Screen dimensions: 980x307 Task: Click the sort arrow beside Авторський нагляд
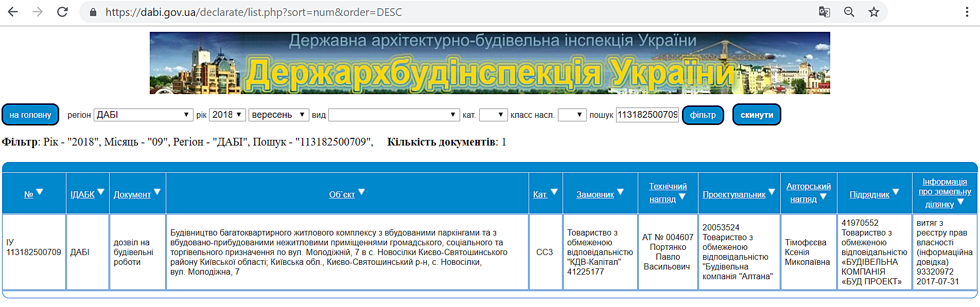[823, 196]
